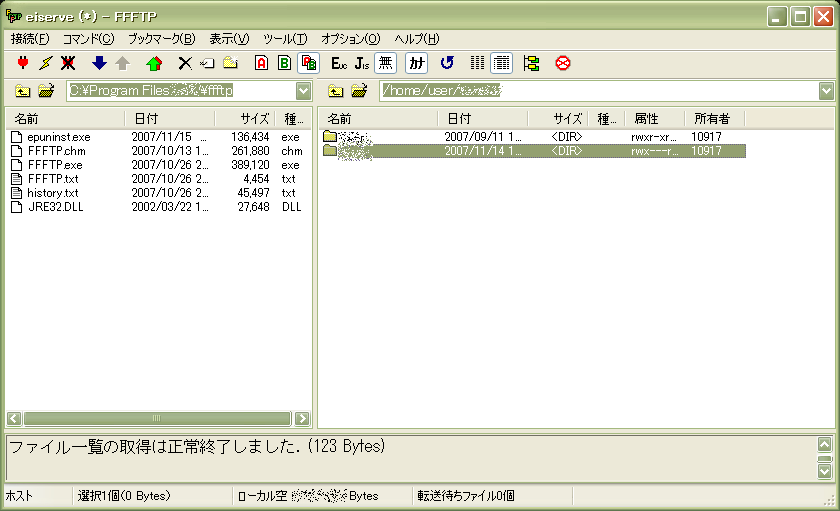The height and width of the screenshot is (511, 840).
Task: Select remote folder dated 2007/11/14
Action: point(533,151)
